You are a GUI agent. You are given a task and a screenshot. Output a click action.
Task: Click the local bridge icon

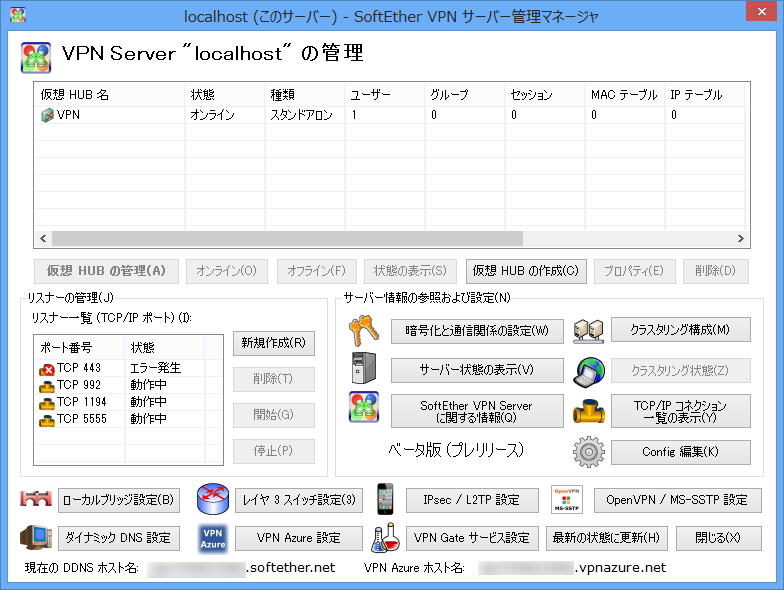pyautogui.click(x=36, y=499)
